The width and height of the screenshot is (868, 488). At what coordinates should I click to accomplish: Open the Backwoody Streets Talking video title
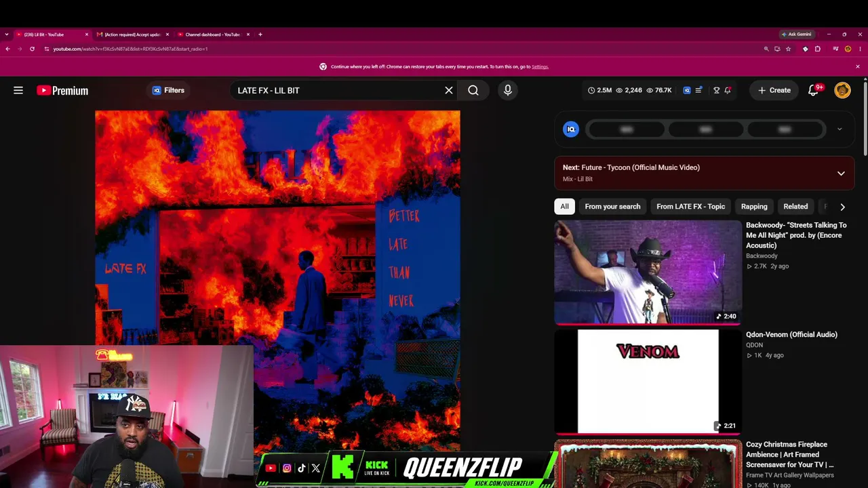[x=796, y=235]
